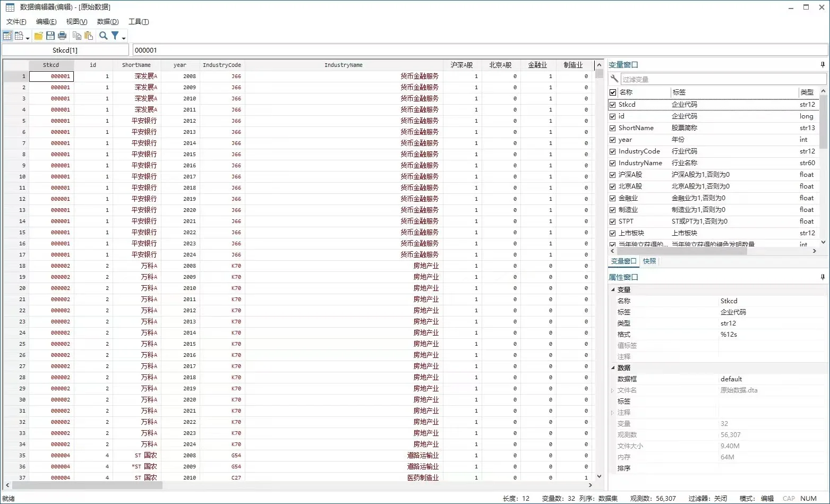Uncheck the year variable checkbox
This screenshot has height=504, width=830.
click(613, 140)
